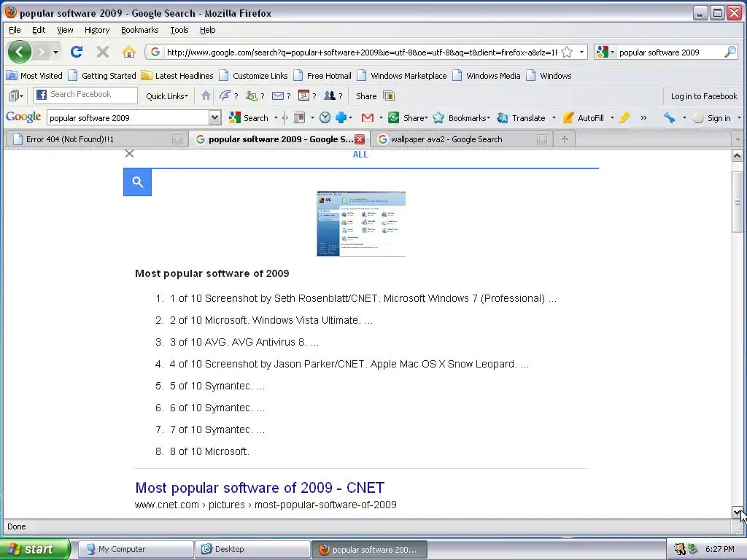Open the Free Hotmail bookmark
Image resolution: width=747 pixels, height=560 pixels.
click(322, 76)
